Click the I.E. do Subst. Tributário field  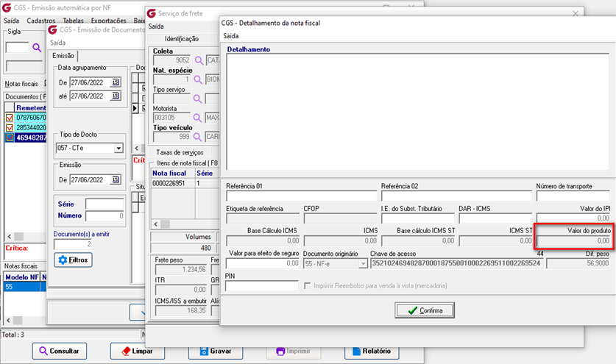coord(417,218)
